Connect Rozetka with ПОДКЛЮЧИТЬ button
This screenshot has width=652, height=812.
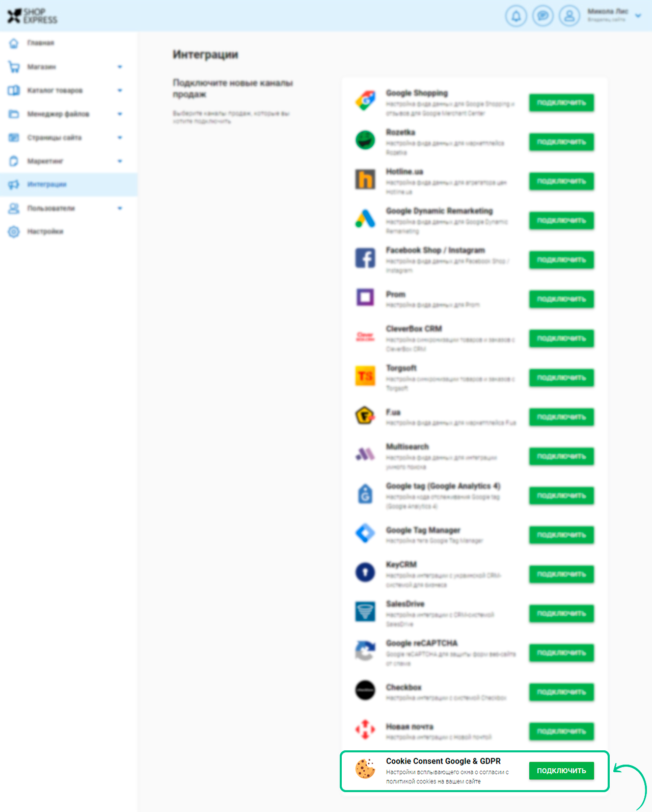[561, 142]
